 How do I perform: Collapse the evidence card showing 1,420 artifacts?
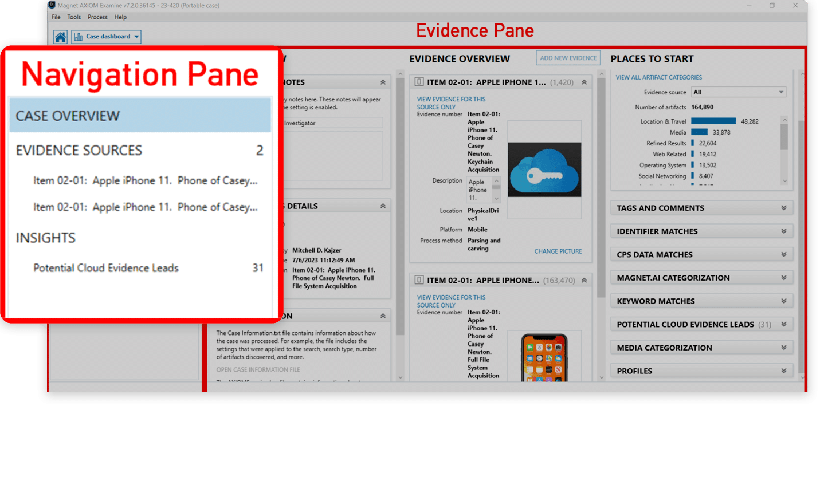(584, 82)
